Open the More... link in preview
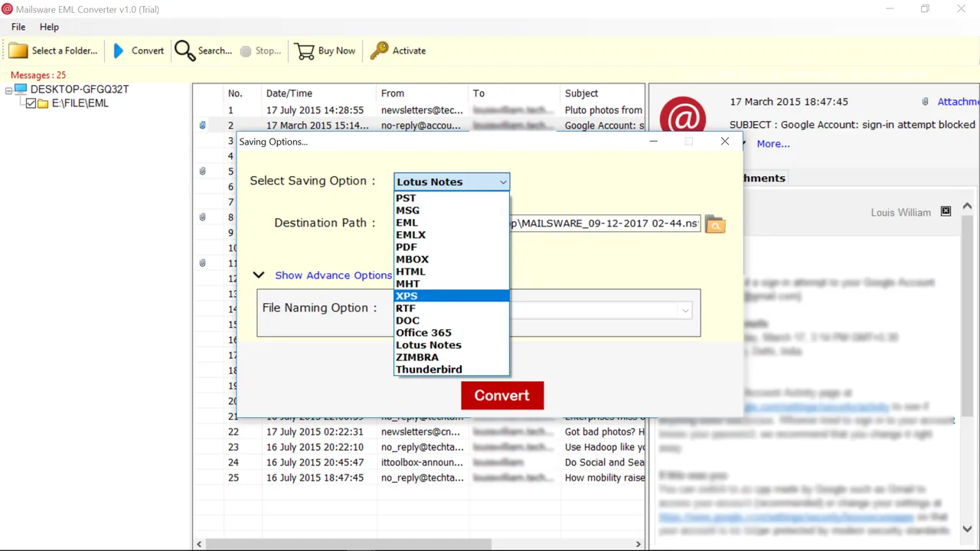Image resolution: width=980 pixels, height=551 pixels. click(x=773, y=143)
